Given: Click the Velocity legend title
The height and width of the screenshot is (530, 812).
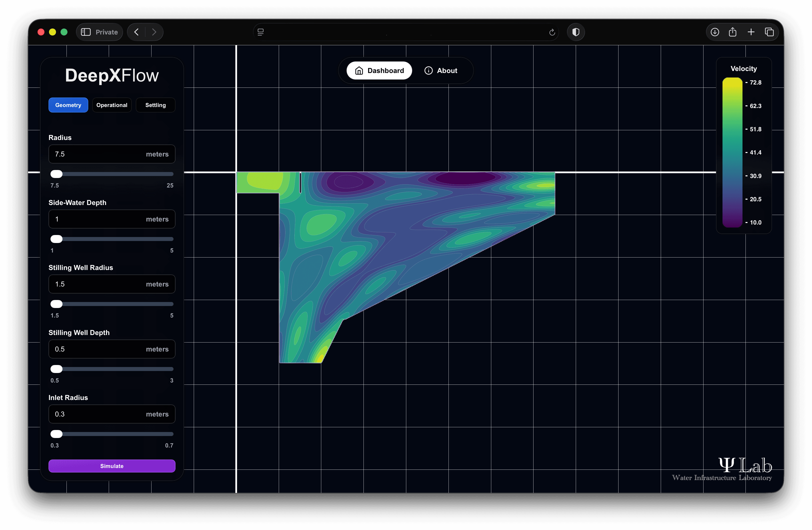Looking at the screenshot, I should pyautogui.click(x=744, y=68).
